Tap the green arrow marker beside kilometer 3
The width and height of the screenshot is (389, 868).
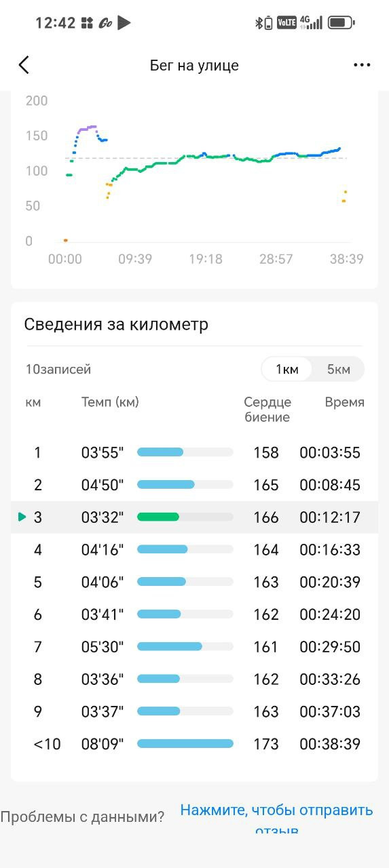tap(22, 517)
